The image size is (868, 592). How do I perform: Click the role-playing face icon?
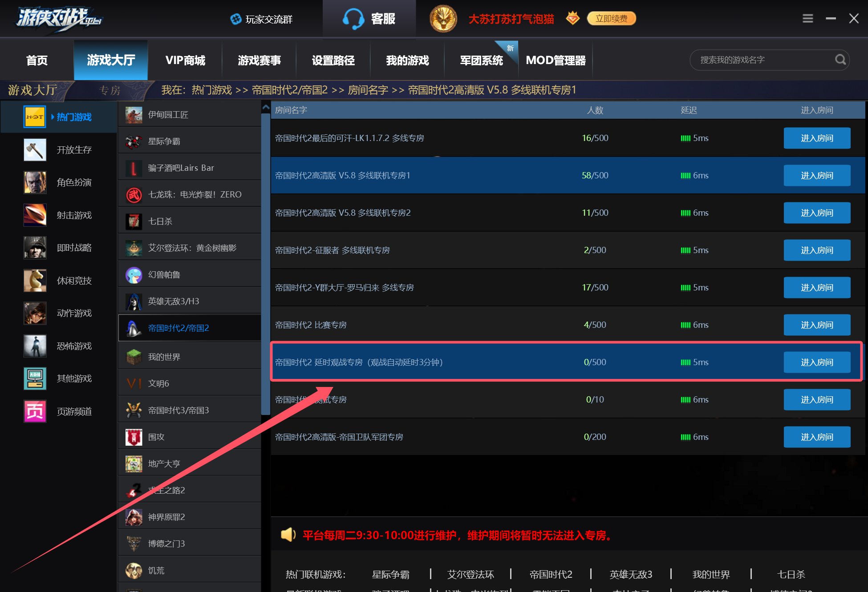point(35,182)
